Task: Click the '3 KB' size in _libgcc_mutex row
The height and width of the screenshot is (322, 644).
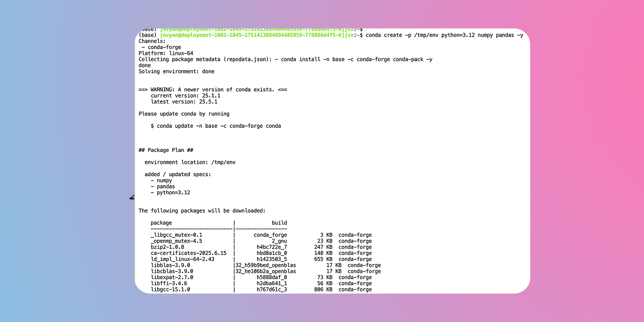Action: click(x=326, y=235)
